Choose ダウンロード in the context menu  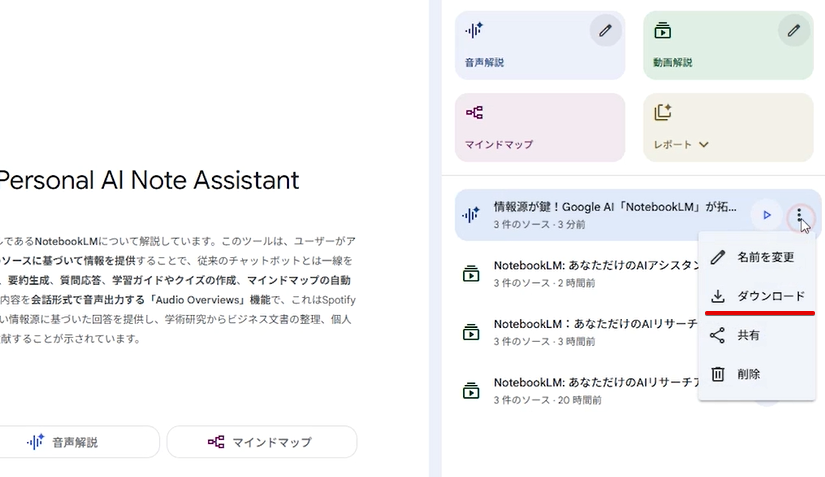(x=770, y=297)
